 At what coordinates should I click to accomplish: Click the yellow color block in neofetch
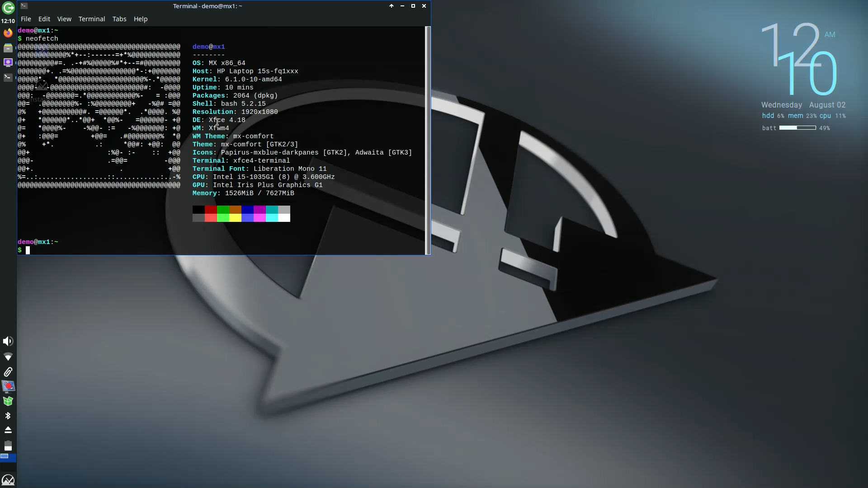[235, 218]
